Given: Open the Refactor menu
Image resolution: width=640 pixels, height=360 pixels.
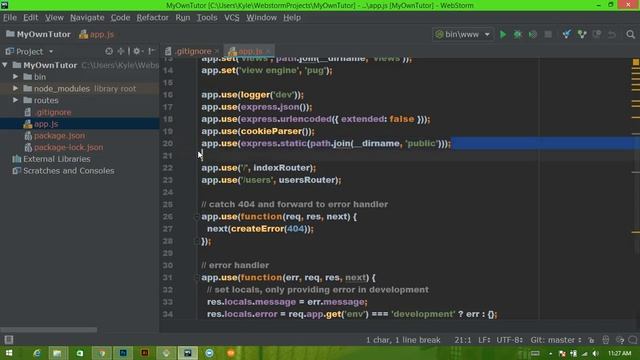Looking at the screenshot, I should pyautogui.click(x=152, y=18).
